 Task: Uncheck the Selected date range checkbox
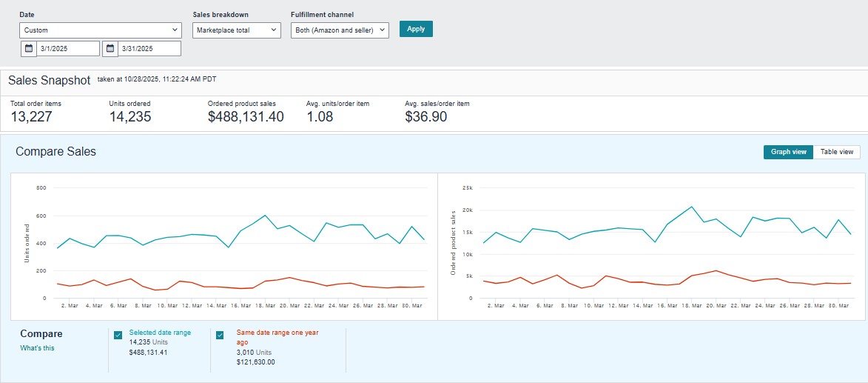pos(118,335)
